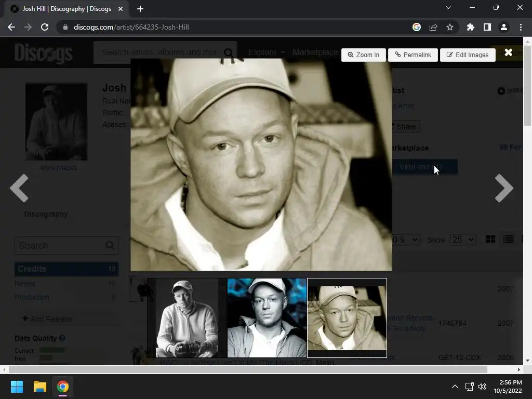The height and width of the screenshot is (399, 532).
Task: Go to previous image with left arrow
Action: [19, 188]
